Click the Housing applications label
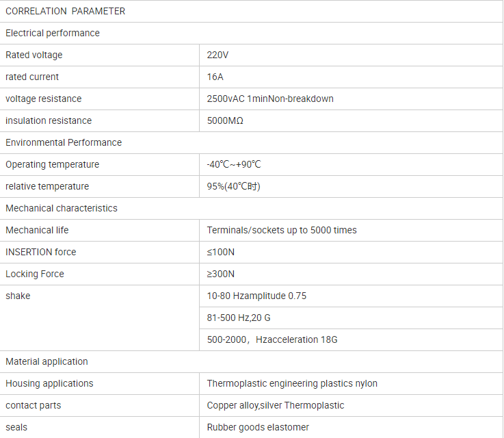This screenshot has height=438, width=504. pos(49,383)
